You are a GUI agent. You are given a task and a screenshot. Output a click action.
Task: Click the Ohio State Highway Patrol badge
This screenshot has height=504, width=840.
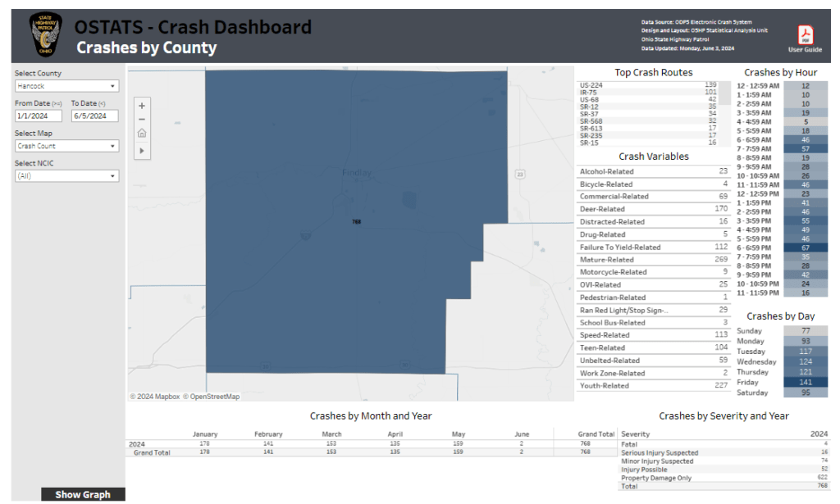tap(46, 35)
